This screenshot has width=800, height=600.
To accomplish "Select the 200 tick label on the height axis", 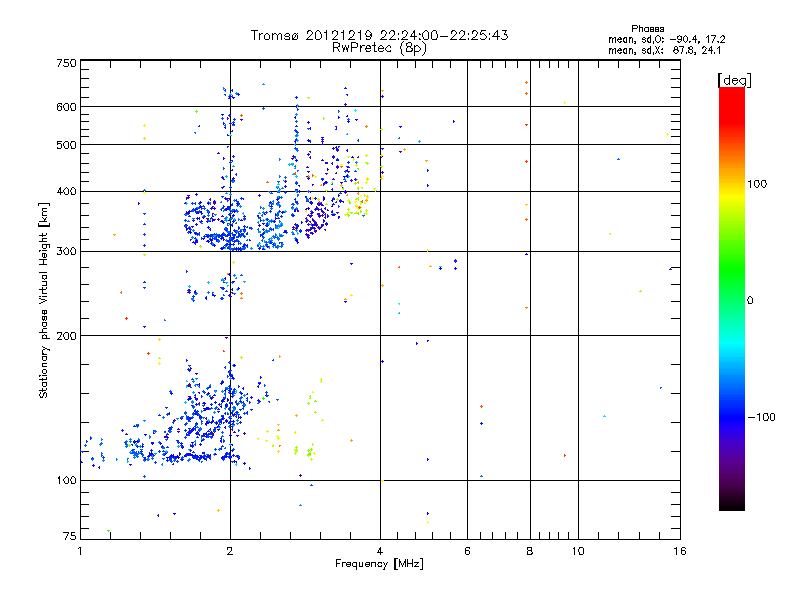I will tap(66, 336).
